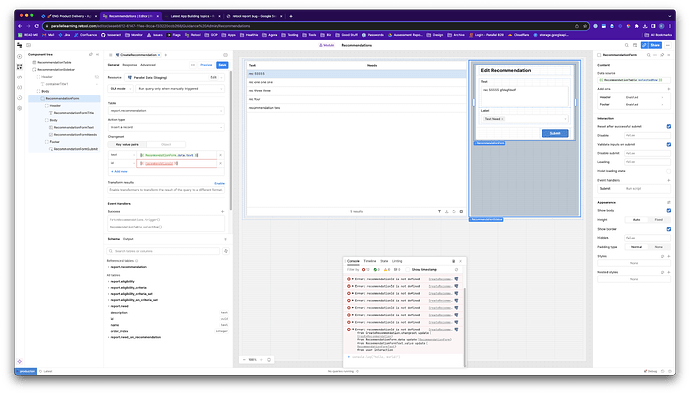Filter console by success messages icon
The image size is (690, 394).
pyautogui.click(x=376, y=269)
